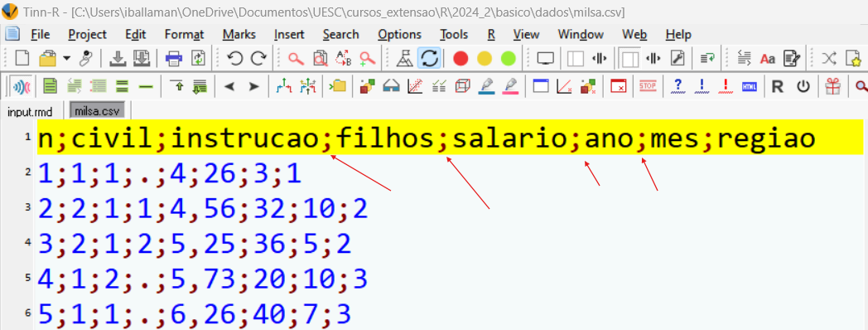Click the scatter plot icon
The width and height of the screenshot is (868, 330).
pyautogui.click(x=415, y=86)
